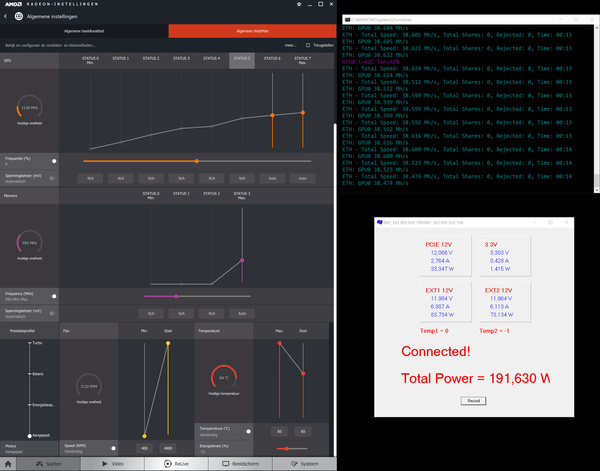Toggle GPU Spanningbeheer (mV) switch
This screenshot has width=600, height=471.
[52, 178]
